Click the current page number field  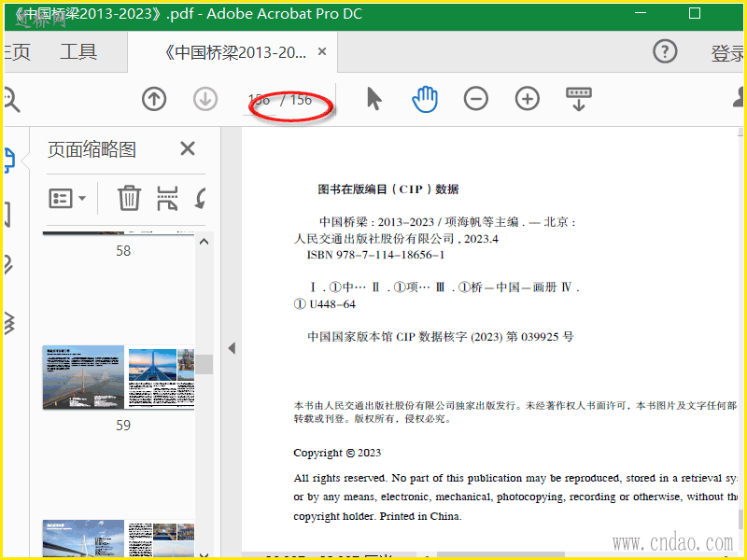pyautogui.click(x=260, y=100)
